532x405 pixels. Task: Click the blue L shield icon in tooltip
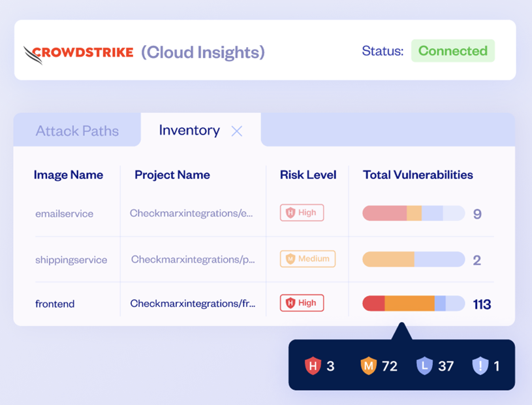point(424,366)
